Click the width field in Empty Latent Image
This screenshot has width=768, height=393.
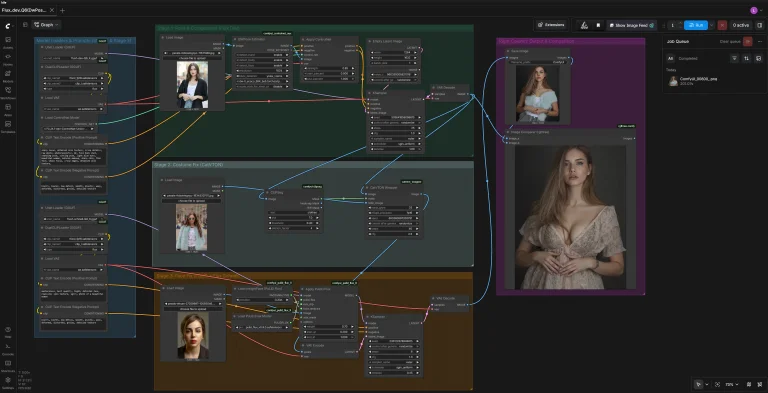pyautogui.click(x=394, y=52)
